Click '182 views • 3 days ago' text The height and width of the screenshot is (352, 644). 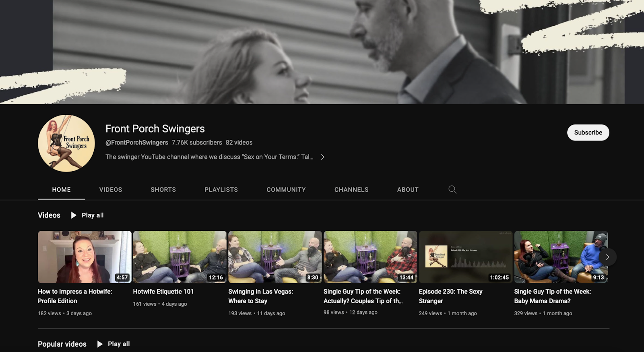click(x=65, y=313)
